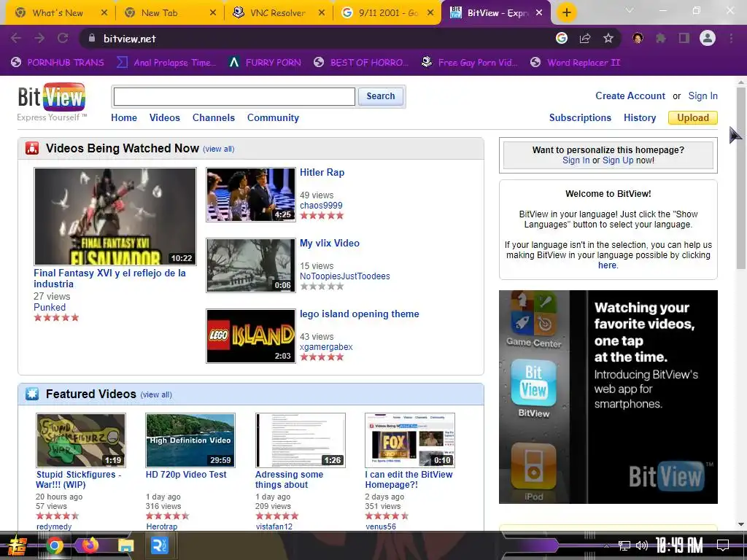Launch Firefox from the taskbar

click(90, 545)
